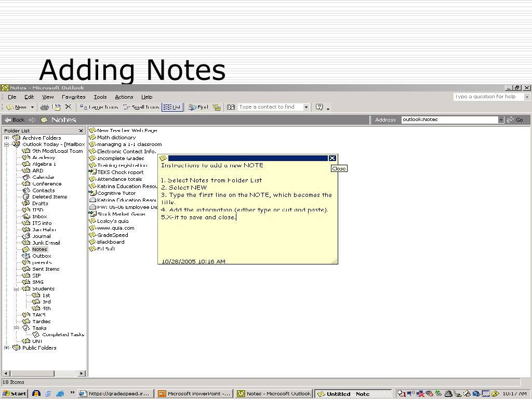Select the List view button

click(x=172, y=107)
